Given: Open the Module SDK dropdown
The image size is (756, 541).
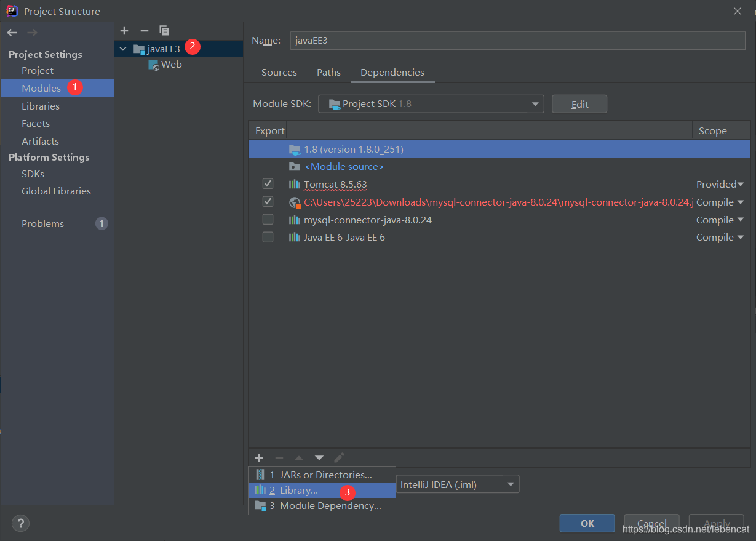Looking at the screenshot, I should (x=431, y=104).
